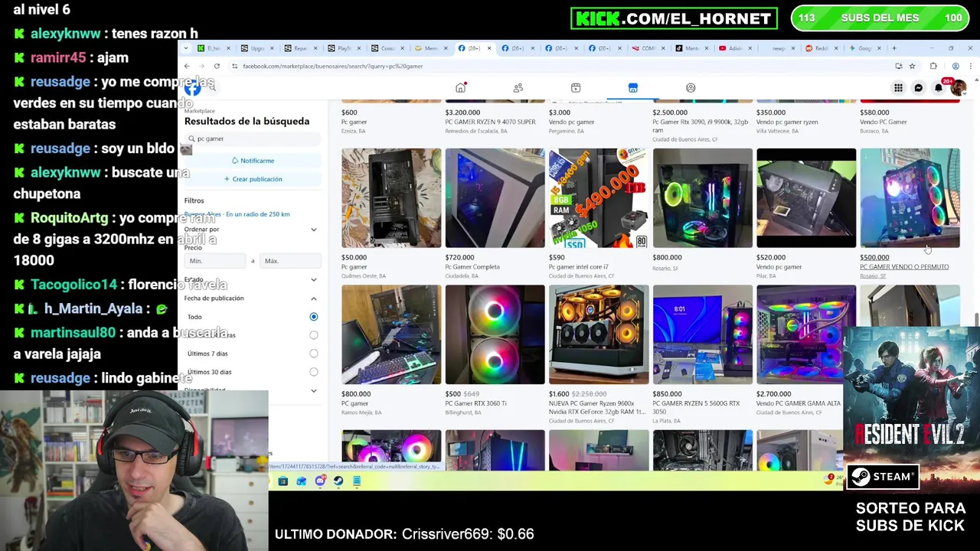The height and width of the screenshot is (551, 980).
Task: Expand the 'Disponibilidad' filter section
Action: coord(313,390)
